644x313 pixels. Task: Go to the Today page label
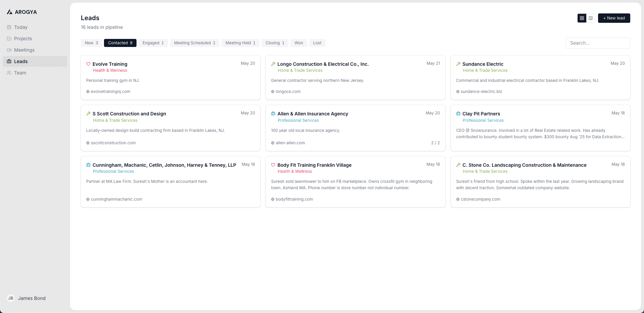(x=21, y=27)
